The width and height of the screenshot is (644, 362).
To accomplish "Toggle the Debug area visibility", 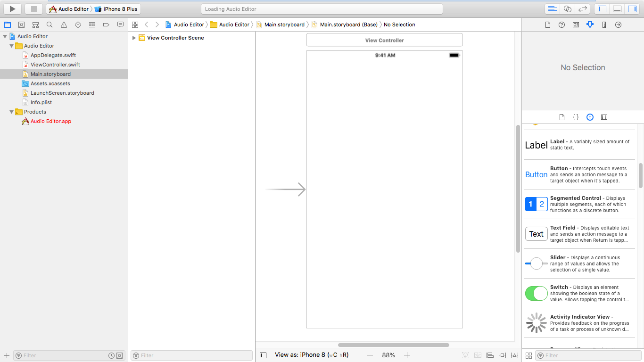I will coord(617,8).
